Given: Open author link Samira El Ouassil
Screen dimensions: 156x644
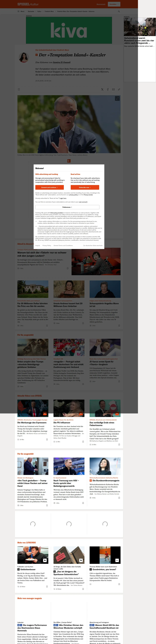Looking at the screenshot, I should click(x=62, y=62).
